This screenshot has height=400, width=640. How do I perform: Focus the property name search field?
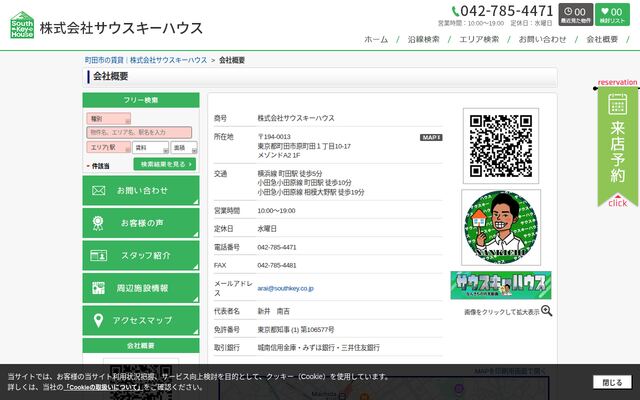tap(139, 133)
